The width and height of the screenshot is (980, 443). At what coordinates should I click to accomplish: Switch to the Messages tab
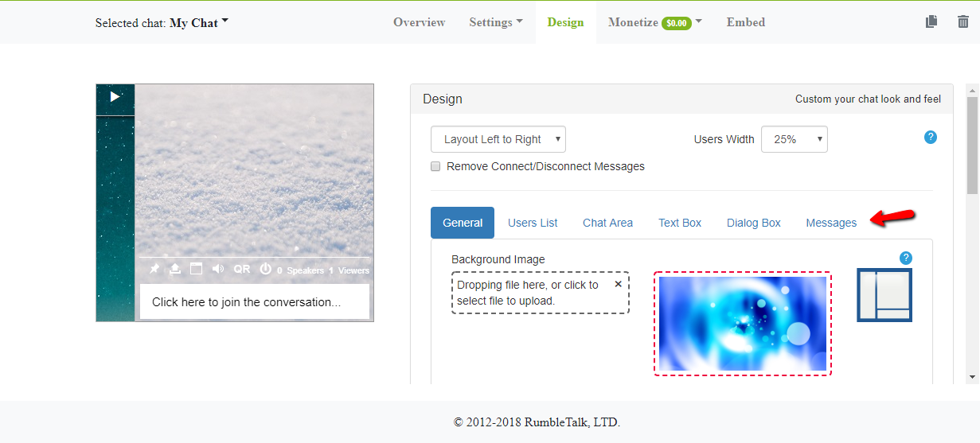pos(831,223)
